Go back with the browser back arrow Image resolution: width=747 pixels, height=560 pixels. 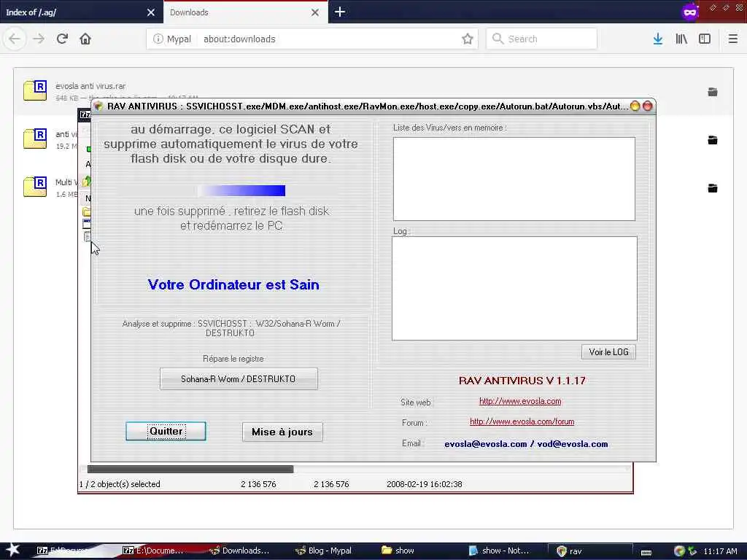15,39
